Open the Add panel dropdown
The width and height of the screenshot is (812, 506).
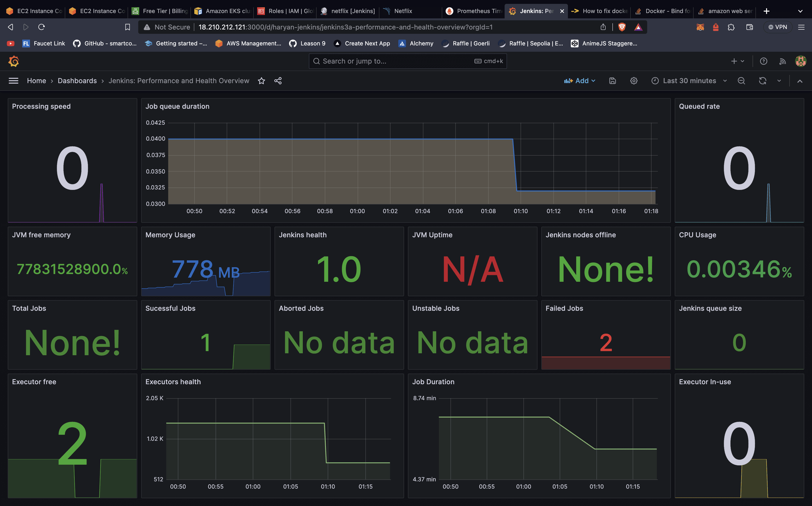coord(580,81)
